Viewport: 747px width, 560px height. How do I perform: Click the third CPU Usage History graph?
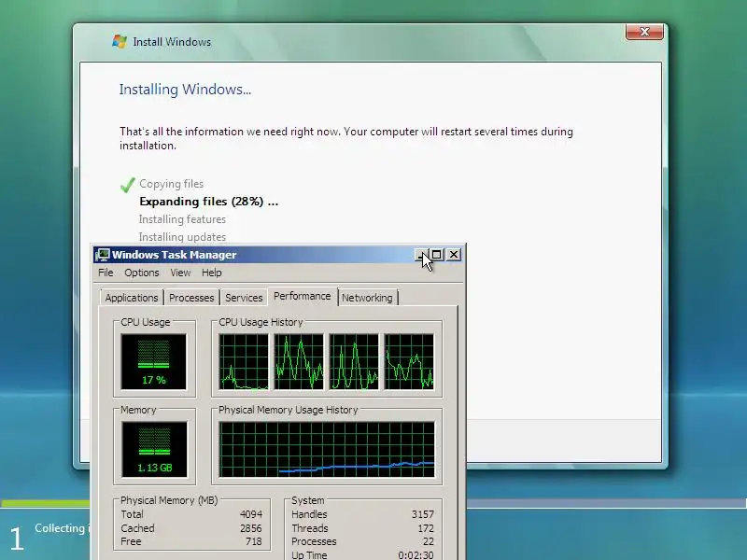pyautogui.click(x=354, y=362)
